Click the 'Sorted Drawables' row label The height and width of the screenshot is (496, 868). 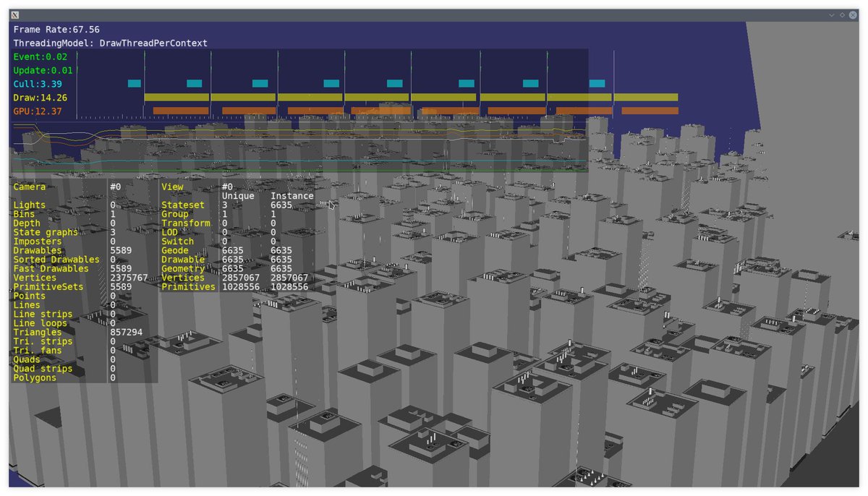point(56,260)
